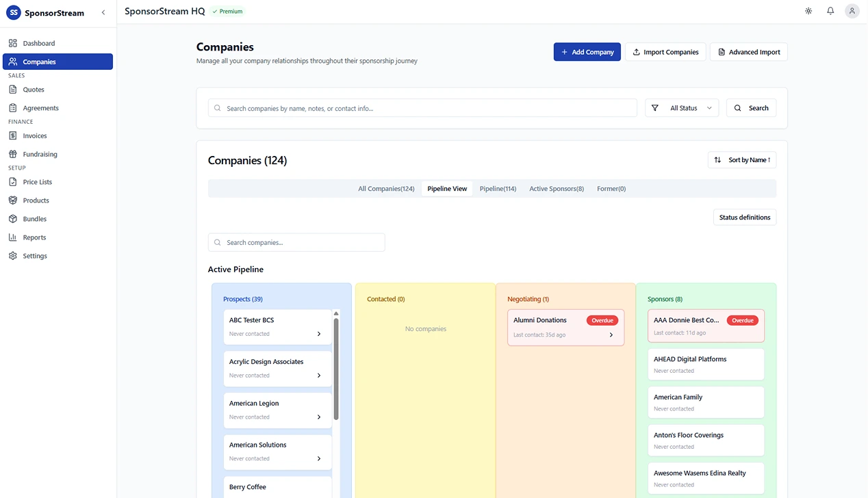This screenshot has width=868, height=498.
Task: Click the Sponsors (8) column header
Action: pos(665,299)
